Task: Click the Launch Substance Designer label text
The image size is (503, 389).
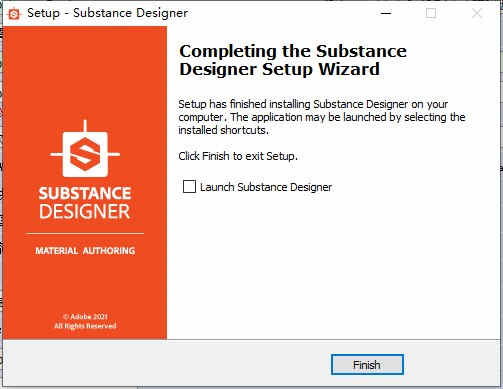Action: point(266,187)
